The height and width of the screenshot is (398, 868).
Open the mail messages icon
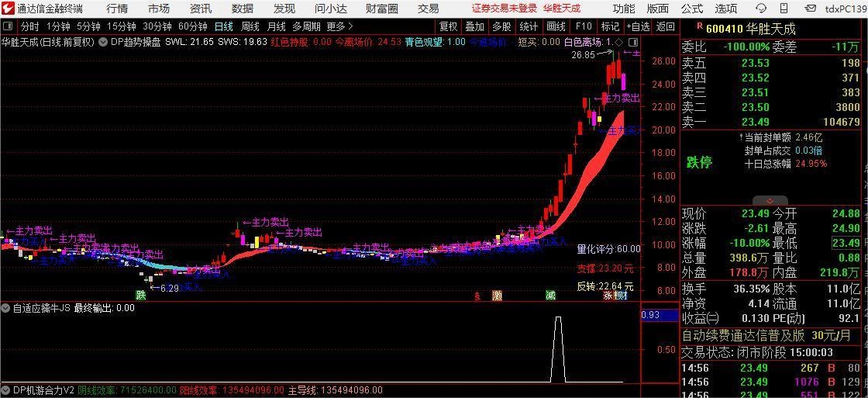(811, 9)
